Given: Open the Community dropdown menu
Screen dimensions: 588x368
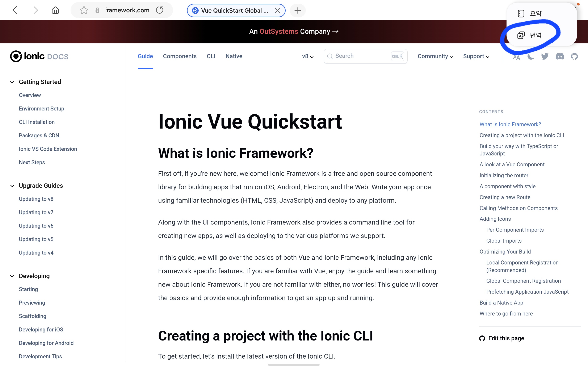Looking at the screenshot, I should click(435, 57).
